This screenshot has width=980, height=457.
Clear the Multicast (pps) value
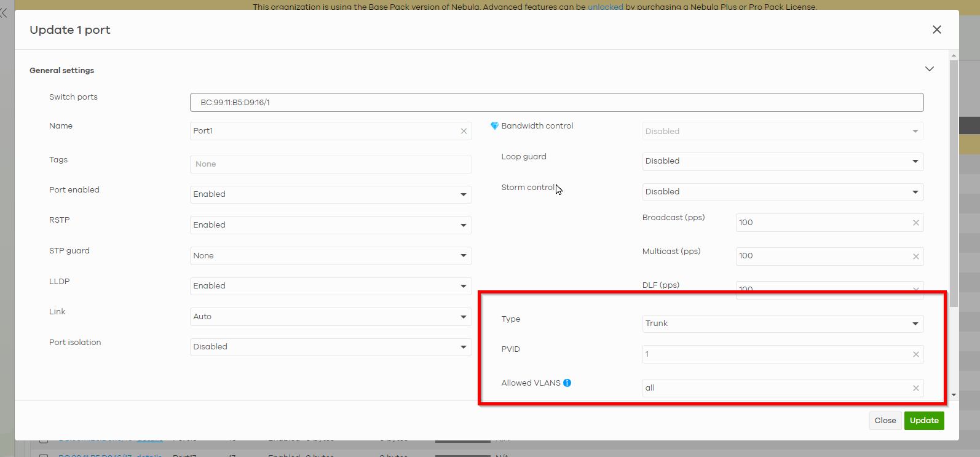click(x=915, y=256)
